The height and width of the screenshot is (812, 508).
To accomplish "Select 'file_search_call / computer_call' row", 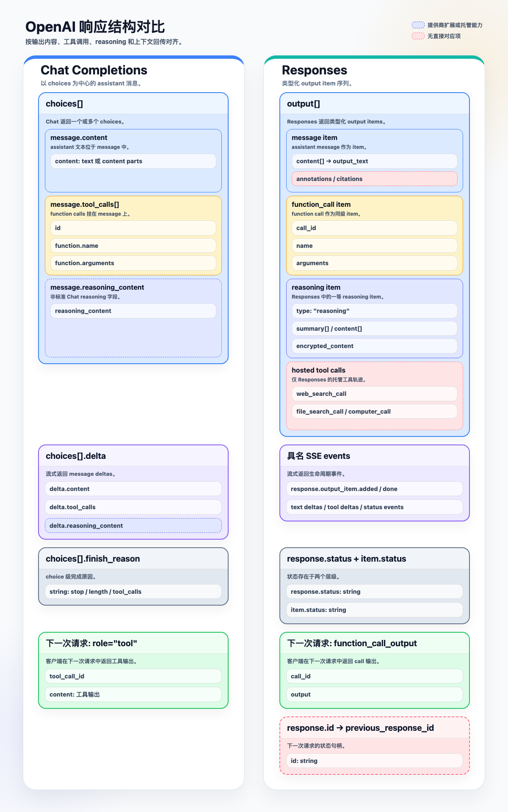I will coord(375,411).
